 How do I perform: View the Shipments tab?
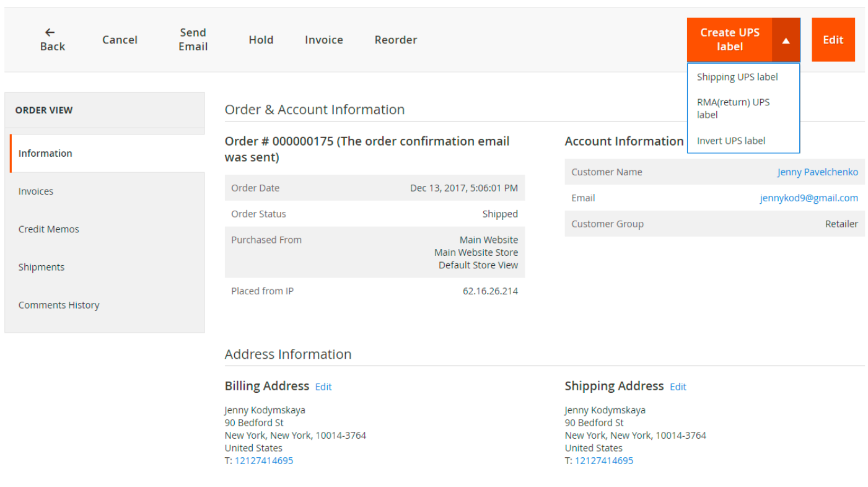tap(42, 267)
